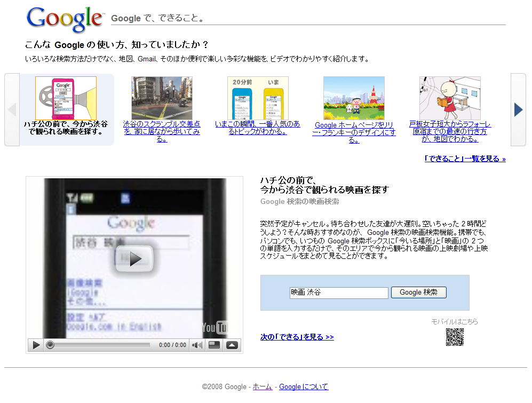Open the 「できること」一覧を見る link
This screenshot has height=403, width=532.
click(x=465, y=159)
